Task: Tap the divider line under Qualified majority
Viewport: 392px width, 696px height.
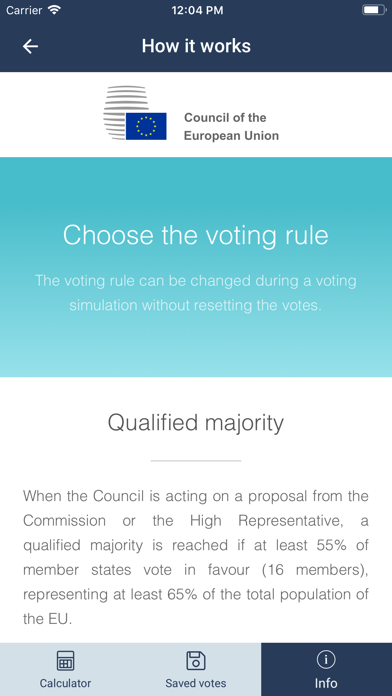Action: point(196,461)
